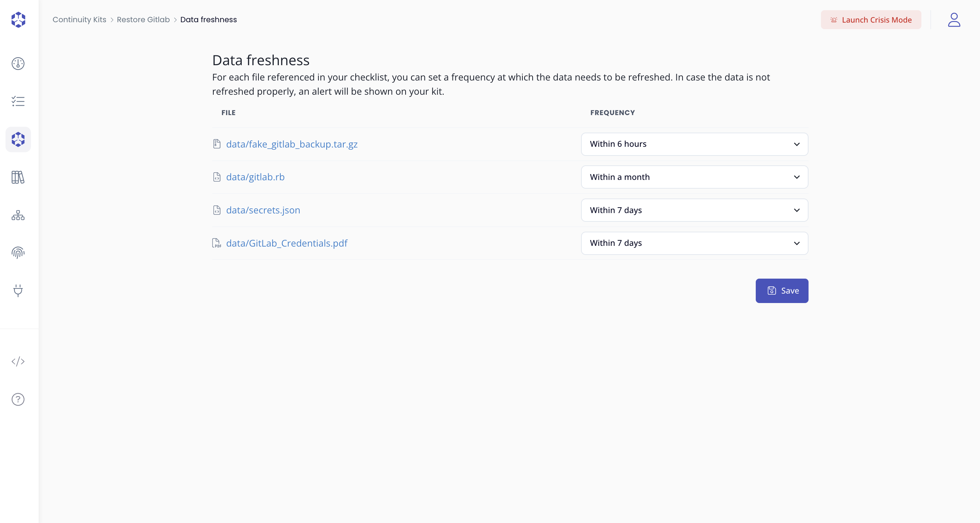980x523 pixels.
Task: Open the plug integrations sidebar icon
Action: click(x=18, y=290)
